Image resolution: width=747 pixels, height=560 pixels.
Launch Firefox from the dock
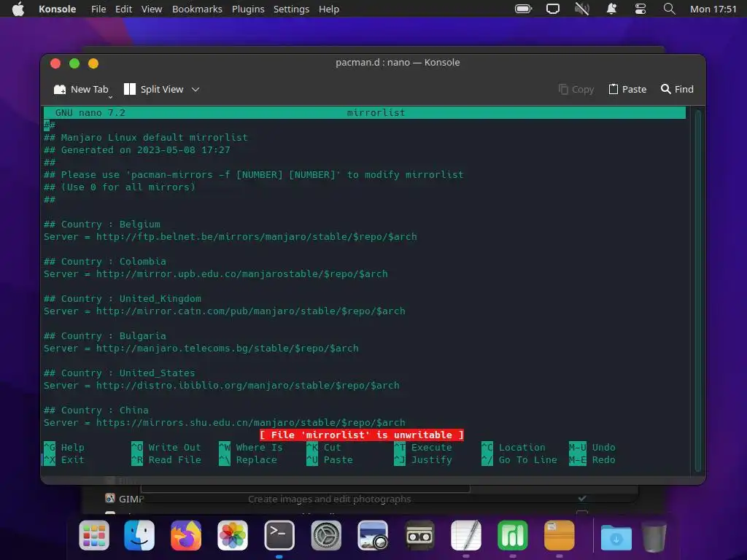pyautogui.click(x=186, y=535)
